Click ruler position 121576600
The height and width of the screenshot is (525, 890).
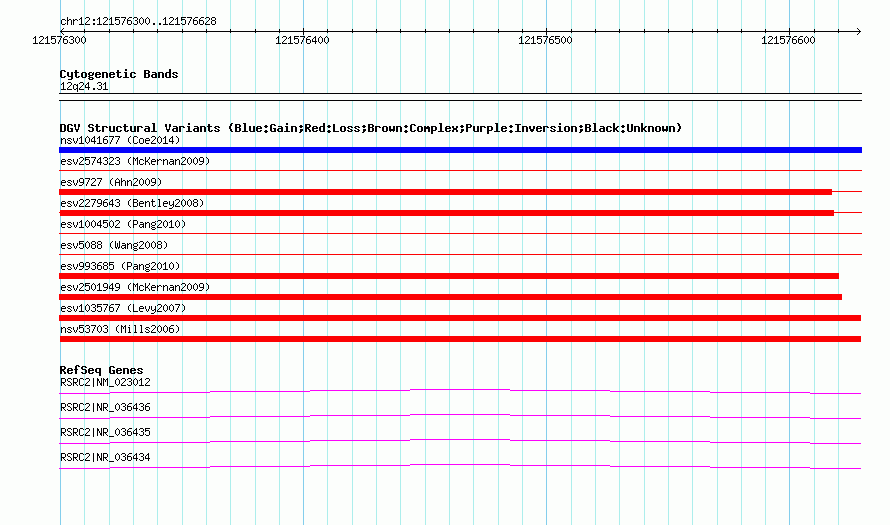pyautogui.click(x=788, y=40)
